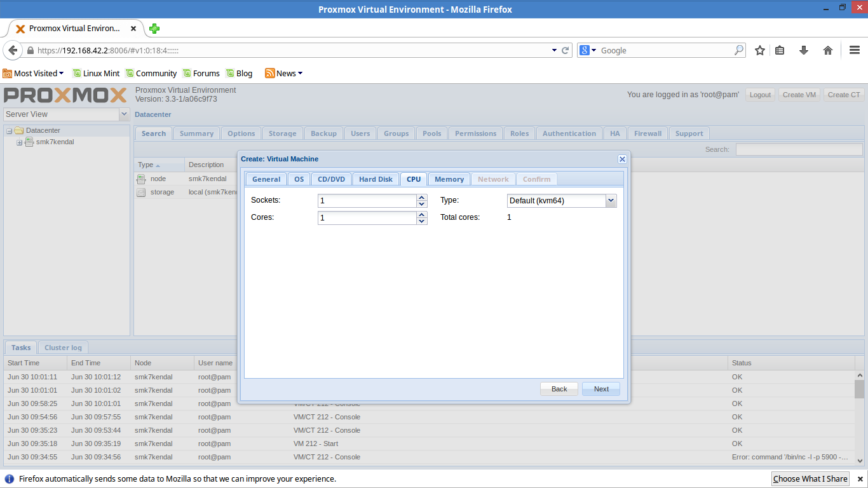Open Linux Mint bookmark
868x488 pixels.
coord(96,73)
